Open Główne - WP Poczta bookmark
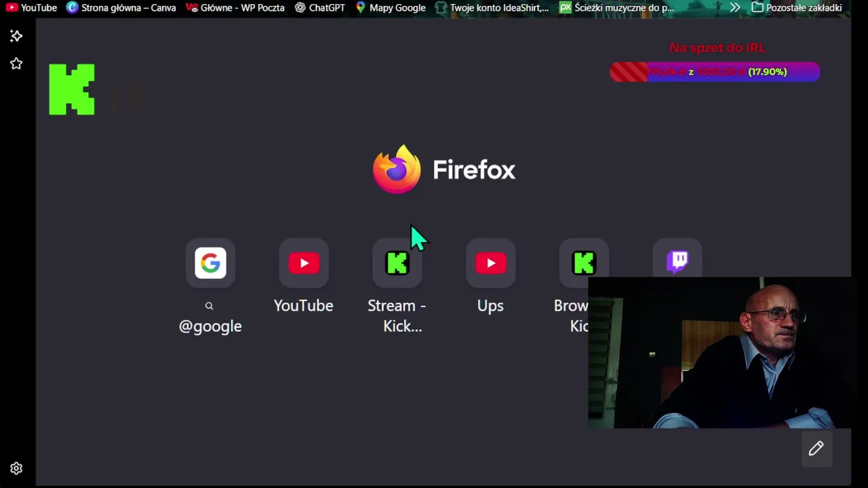This screenshot has width=868, height=488. click(x=235, y=7)
